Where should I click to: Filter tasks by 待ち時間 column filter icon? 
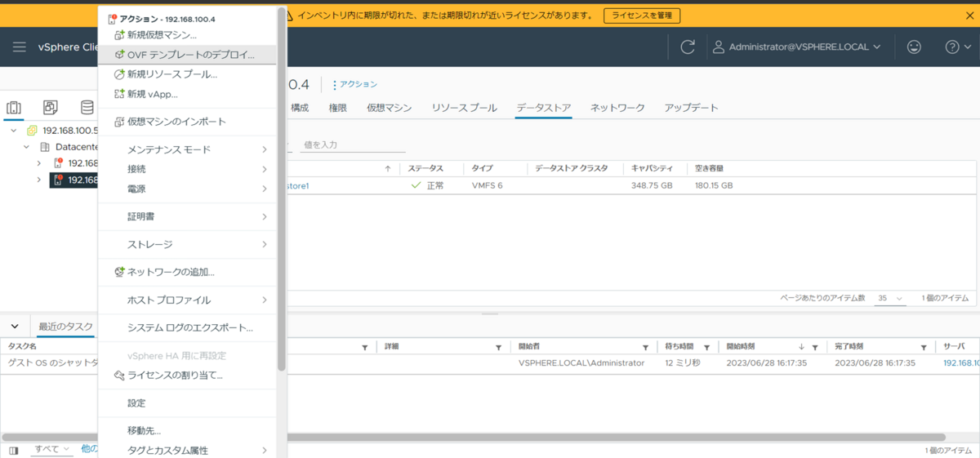(x=707, y=347)
